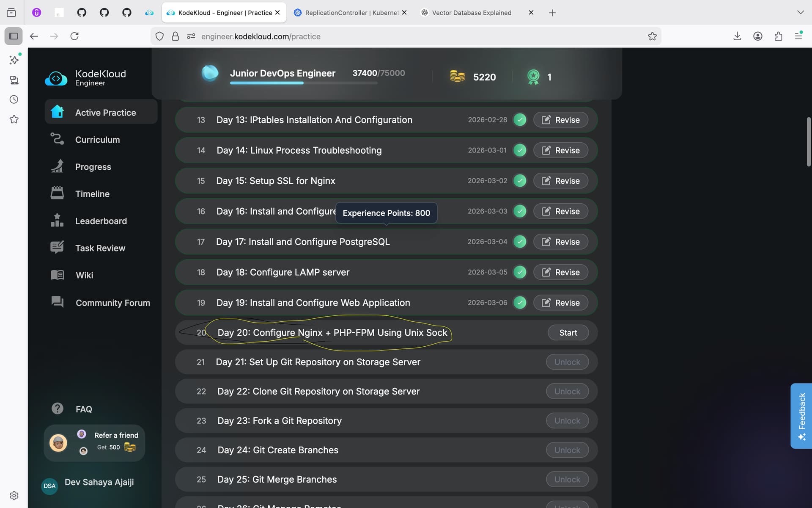Open the Firefox View tab-groups button

click(11, 13)
